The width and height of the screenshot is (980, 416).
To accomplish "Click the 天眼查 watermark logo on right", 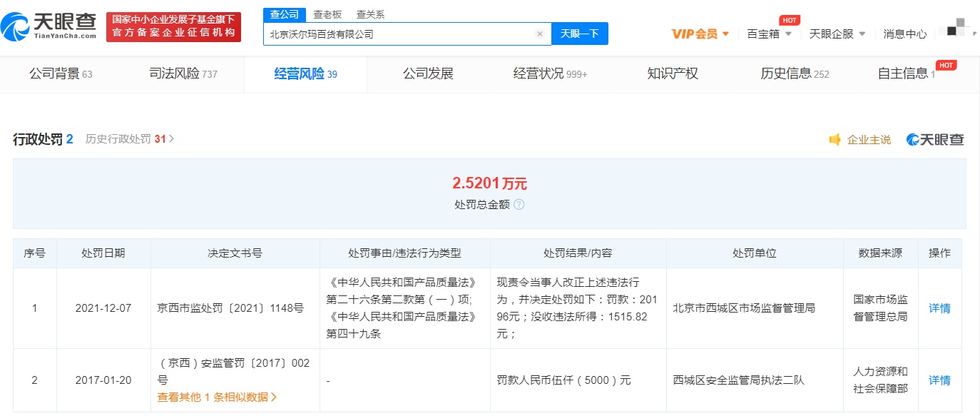I will click(x=935, y=140).
